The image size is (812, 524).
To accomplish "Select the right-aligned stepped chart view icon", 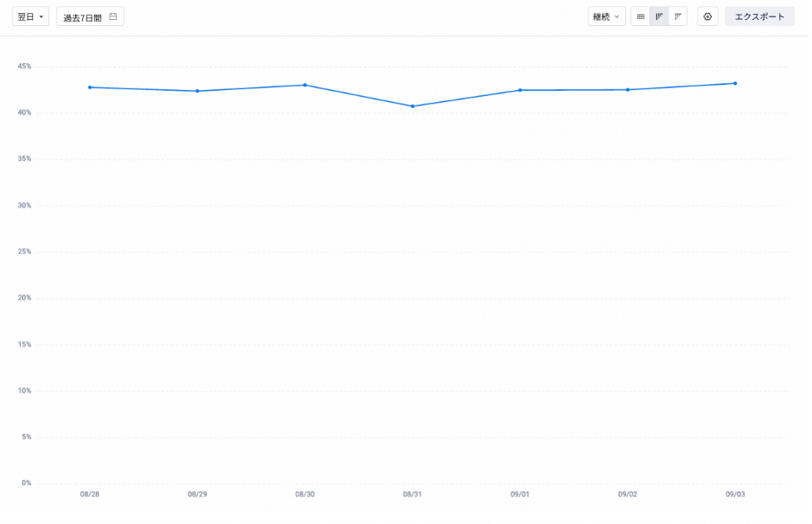I will (678, 16).
